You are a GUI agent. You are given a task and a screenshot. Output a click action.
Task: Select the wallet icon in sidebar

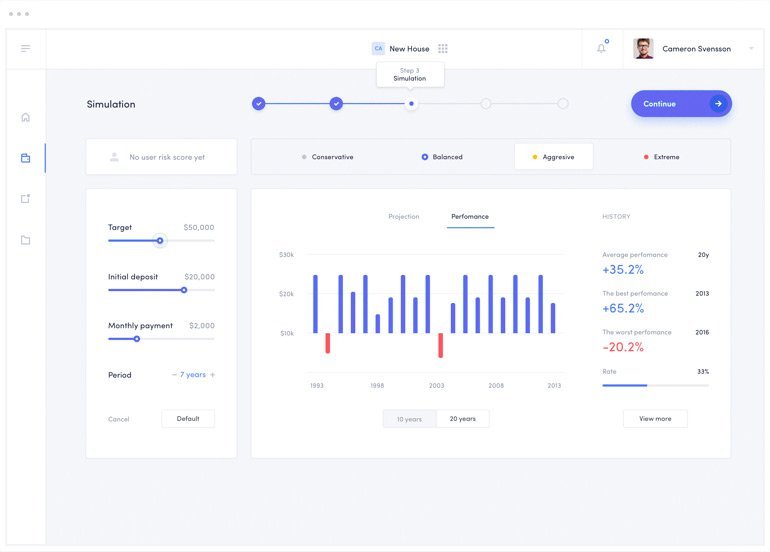(x=25, y=158)
